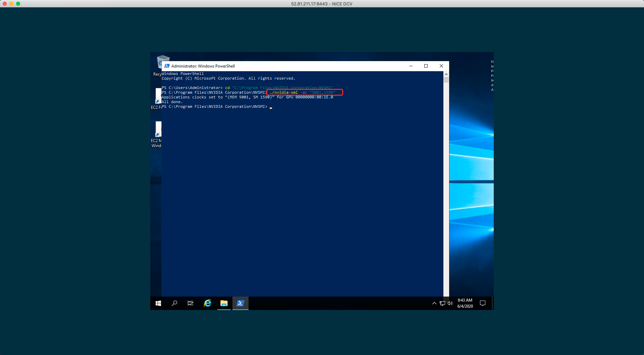
Task: Maximize the PowerShell window
Action: click(x=426, y=66)
